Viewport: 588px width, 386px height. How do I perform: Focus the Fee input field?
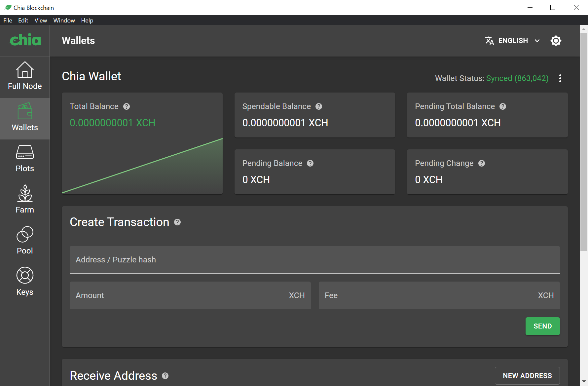439,295
